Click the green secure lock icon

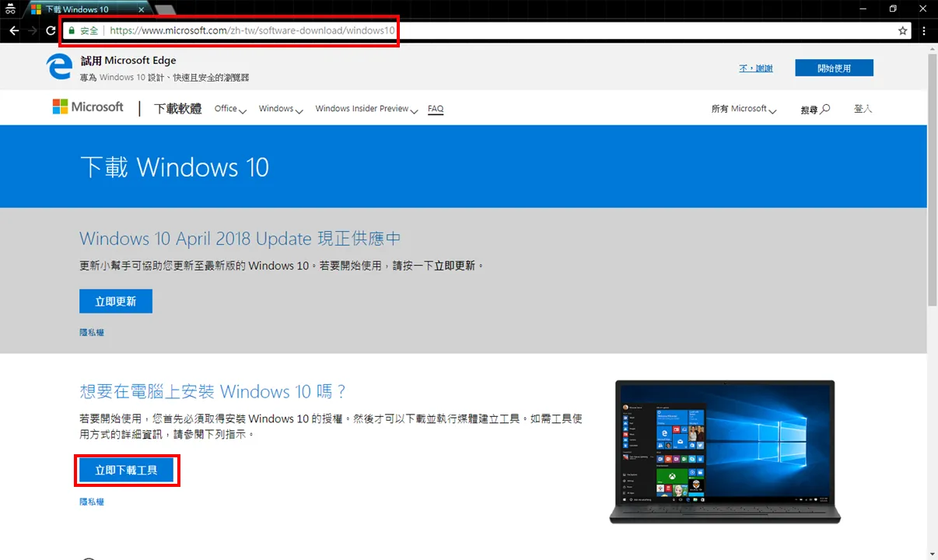(72, 31)
